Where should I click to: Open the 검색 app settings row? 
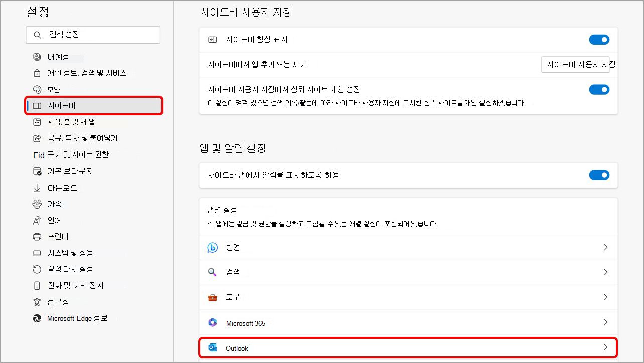click(408, 272)
